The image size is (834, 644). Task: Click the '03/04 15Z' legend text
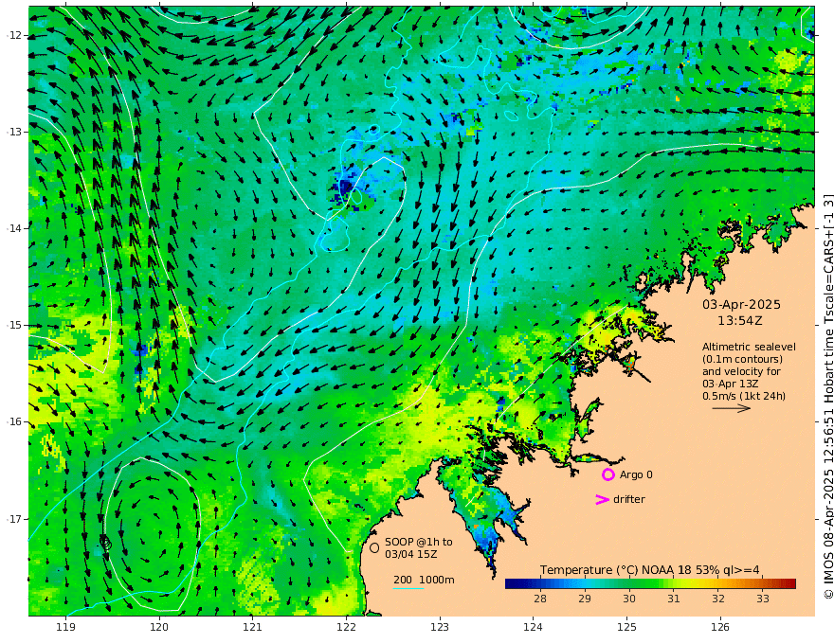click(410, 554)
